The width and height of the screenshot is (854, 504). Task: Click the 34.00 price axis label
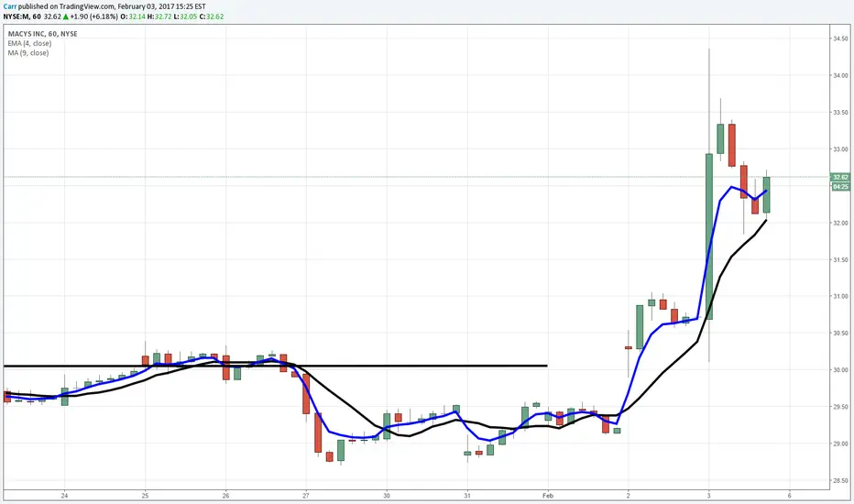840,76
